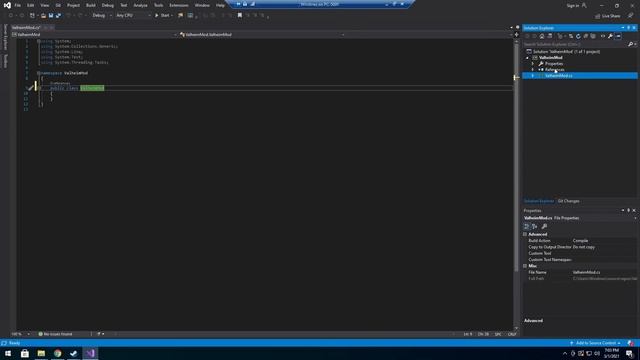640x360 pixels.
Task: Open the Debug menu
Action: [x=108, y=5]
